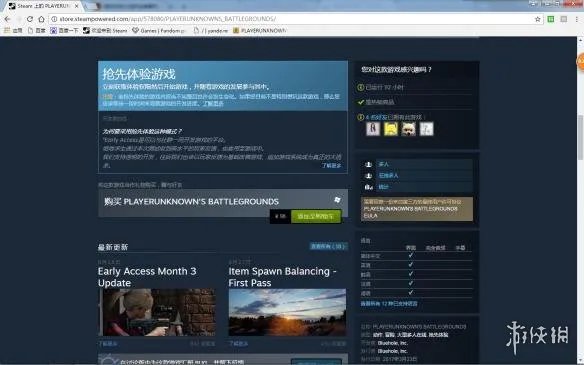Open the first friend avatar with the dark figure

pyautogui.click(x=373, y=129)
